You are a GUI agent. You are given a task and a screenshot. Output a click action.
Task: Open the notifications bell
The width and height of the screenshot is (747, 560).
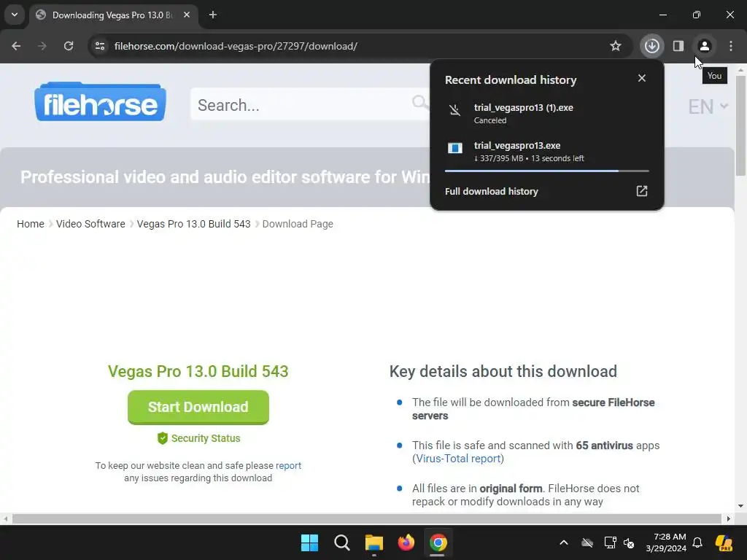tap(697, 542)
